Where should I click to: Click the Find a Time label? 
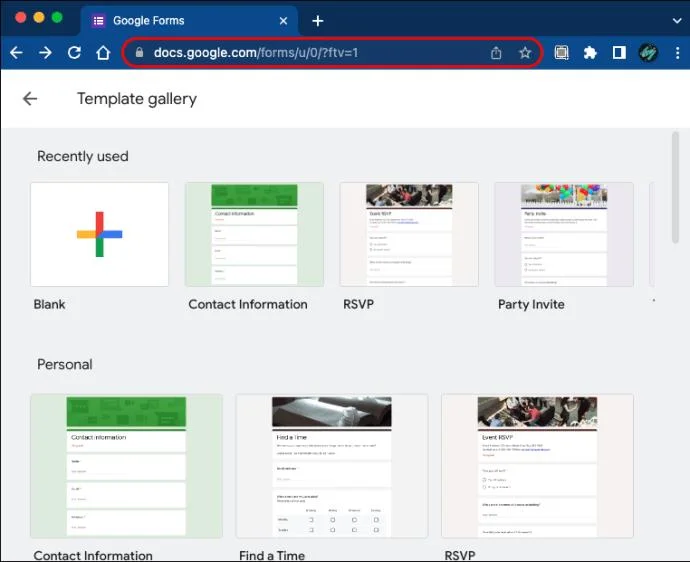[272, 555]
